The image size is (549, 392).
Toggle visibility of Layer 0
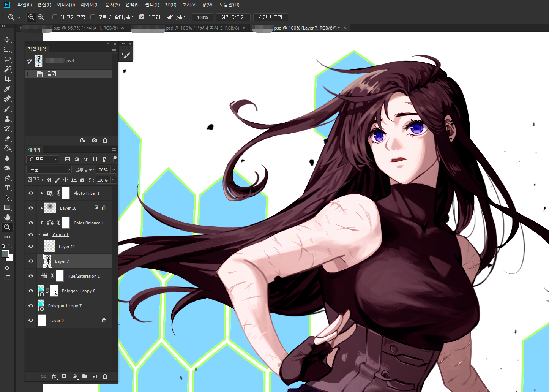31,320
